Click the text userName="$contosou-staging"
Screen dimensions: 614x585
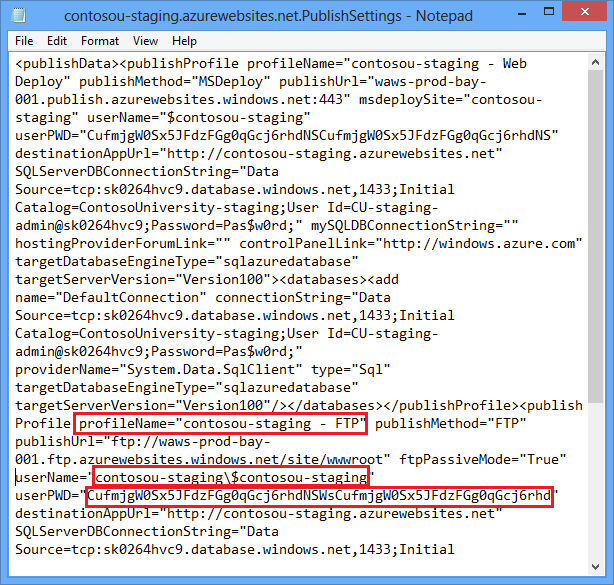(x=199, y=117)
